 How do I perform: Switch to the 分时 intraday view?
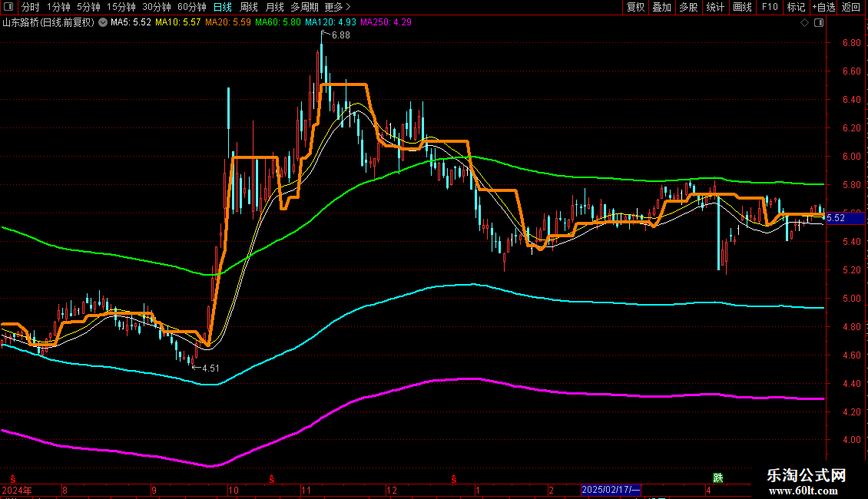pyautogui.click(x=30, y=7)
